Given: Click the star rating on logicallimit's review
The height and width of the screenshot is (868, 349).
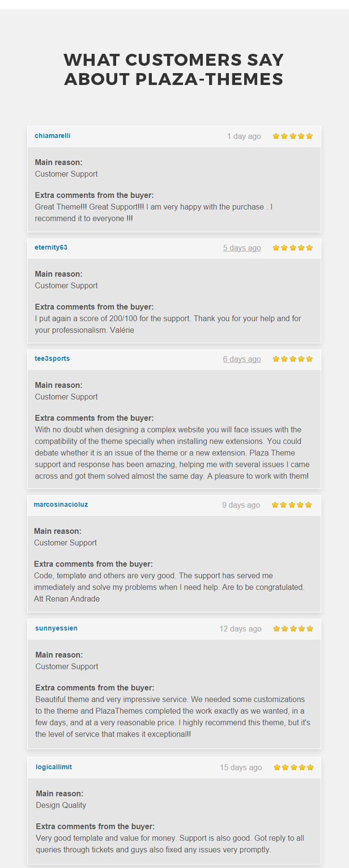Looking at the screenshot, I should point(293,767).
